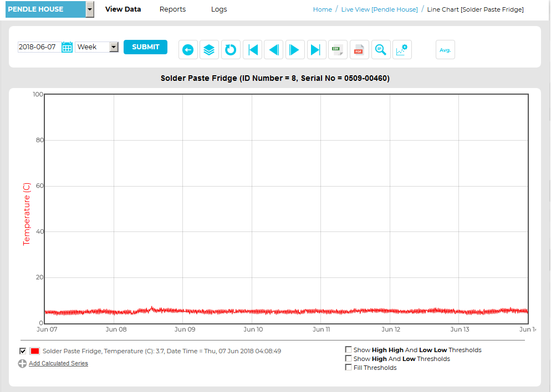Jump to first period with skip-back icon
551x392 pixels.
tap(252, 50)
